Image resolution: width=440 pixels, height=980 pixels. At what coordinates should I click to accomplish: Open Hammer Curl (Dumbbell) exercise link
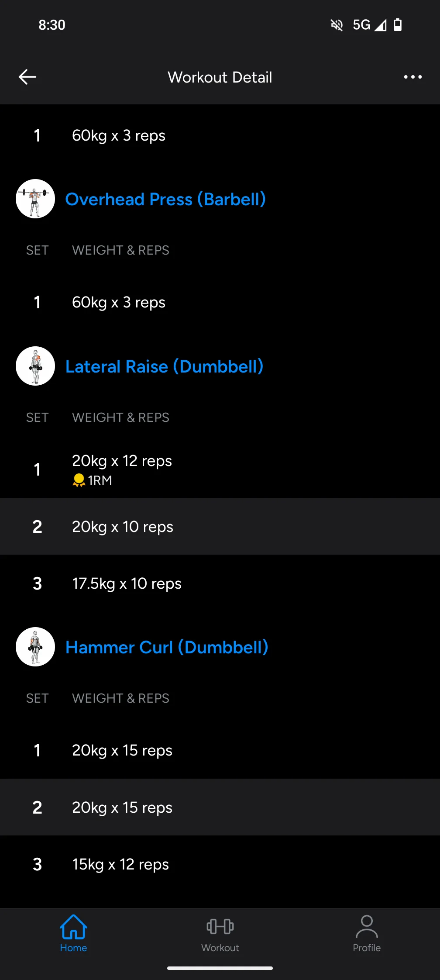click(x=167, y=647)
